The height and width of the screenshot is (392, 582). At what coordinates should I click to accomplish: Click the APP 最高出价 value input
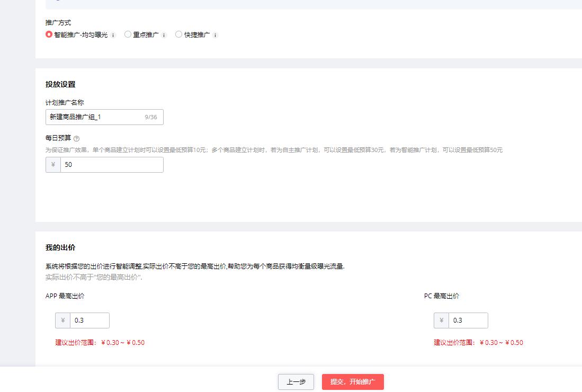[x=90, y=320]
